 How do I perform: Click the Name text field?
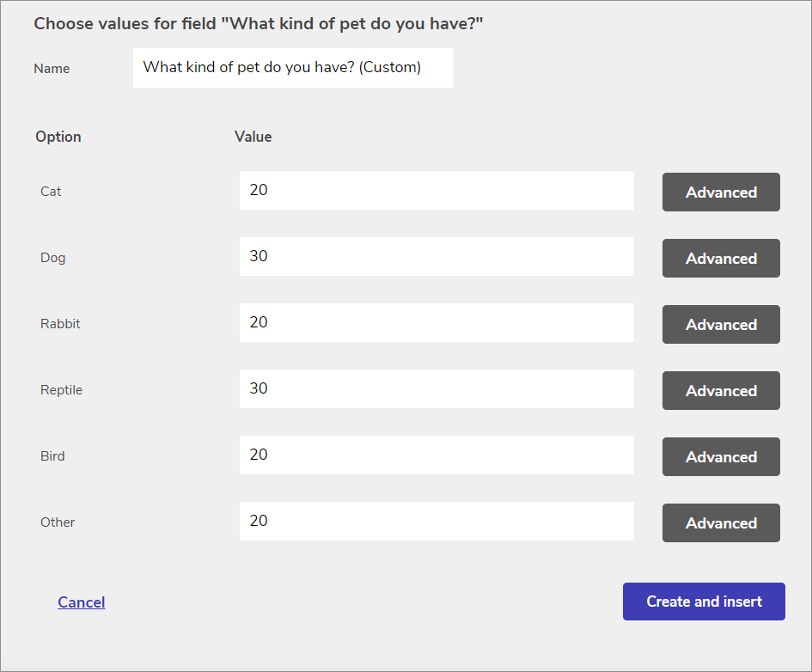(x=292, y=68)
